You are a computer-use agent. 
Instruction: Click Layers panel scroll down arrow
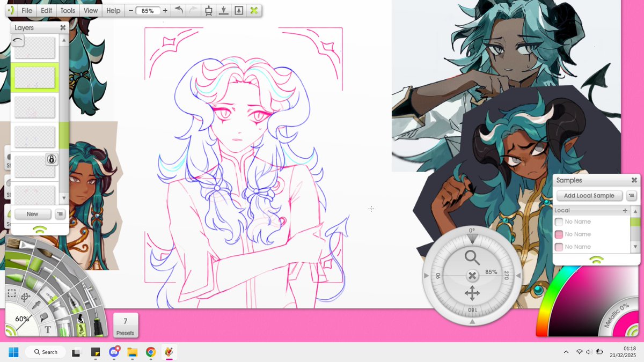tap(64, 198)
